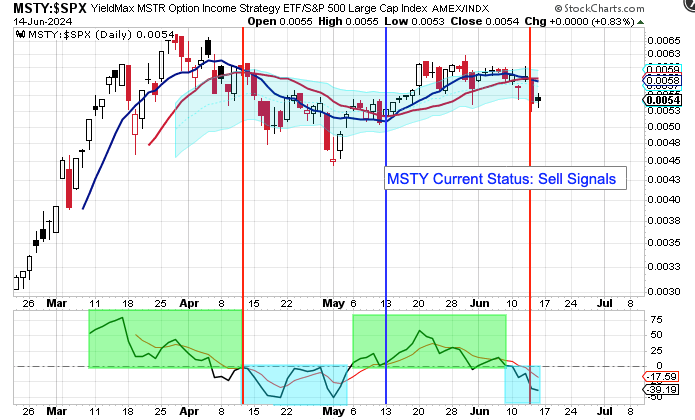Click the second green shaded box in indicator panel

(428, 338)
